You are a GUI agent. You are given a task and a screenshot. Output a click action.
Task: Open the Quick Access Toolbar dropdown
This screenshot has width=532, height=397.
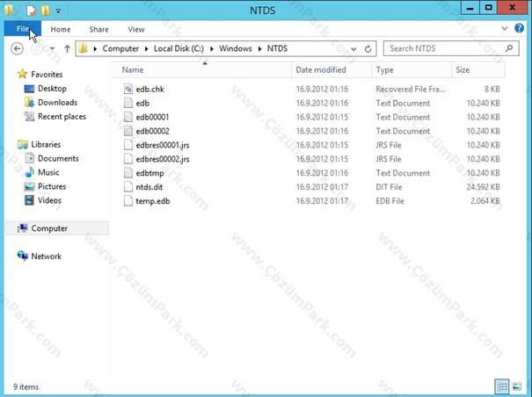click(58, 11)
